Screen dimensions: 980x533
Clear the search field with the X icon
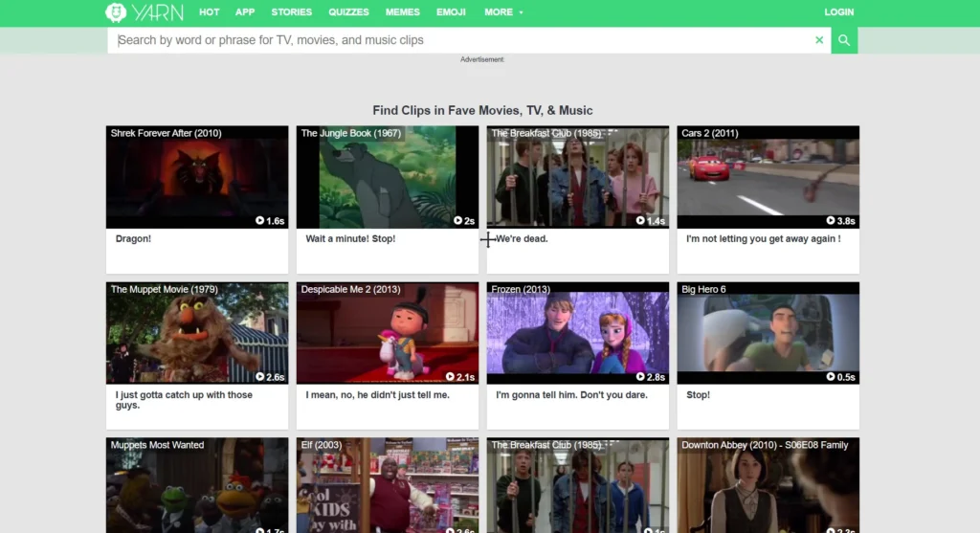(819, 40)
